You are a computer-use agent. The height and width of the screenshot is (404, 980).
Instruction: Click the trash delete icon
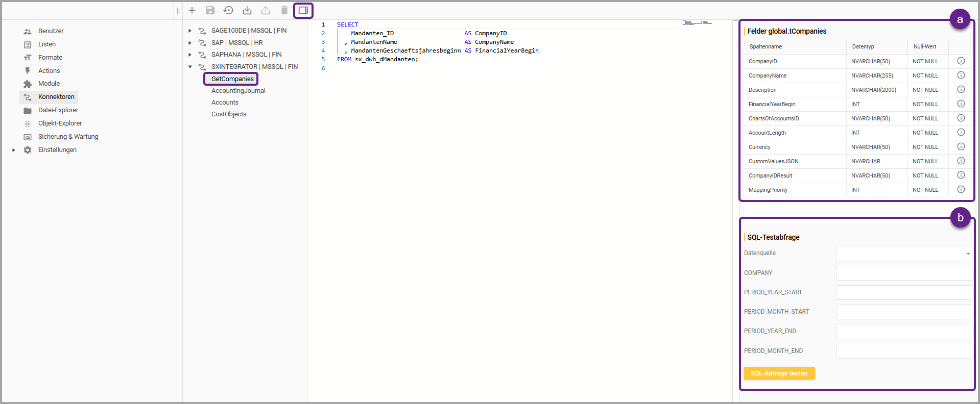click(x=284, y=10)
